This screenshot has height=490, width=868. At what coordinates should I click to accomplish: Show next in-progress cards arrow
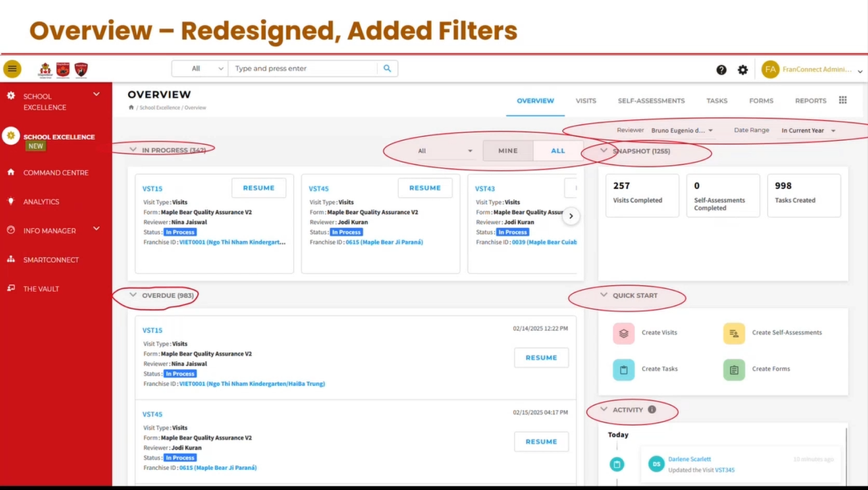point(571,216)
